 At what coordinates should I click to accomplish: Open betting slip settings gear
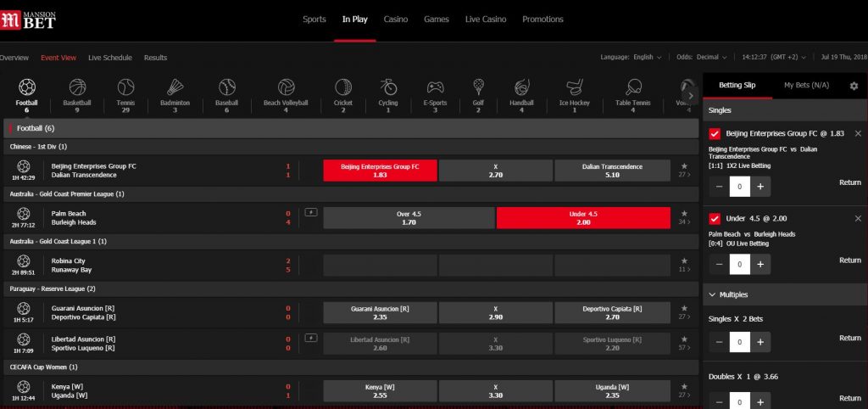click(x=854, y=86)
